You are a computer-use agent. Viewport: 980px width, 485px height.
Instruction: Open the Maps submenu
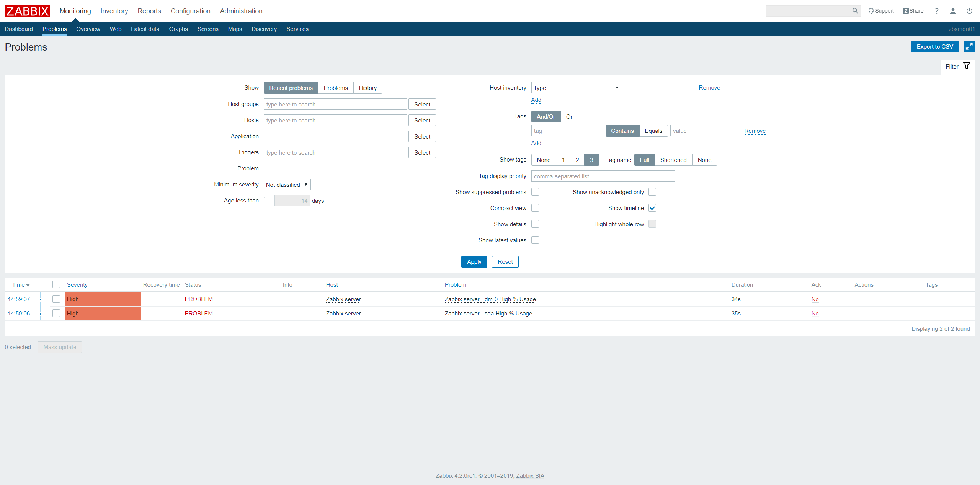pyautogui.click(x=235, y=29)
